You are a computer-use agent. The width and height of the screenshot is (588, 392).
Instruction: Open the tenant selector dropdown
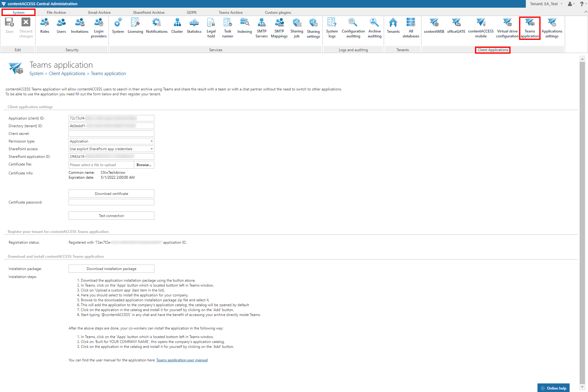tap(547, 4)
